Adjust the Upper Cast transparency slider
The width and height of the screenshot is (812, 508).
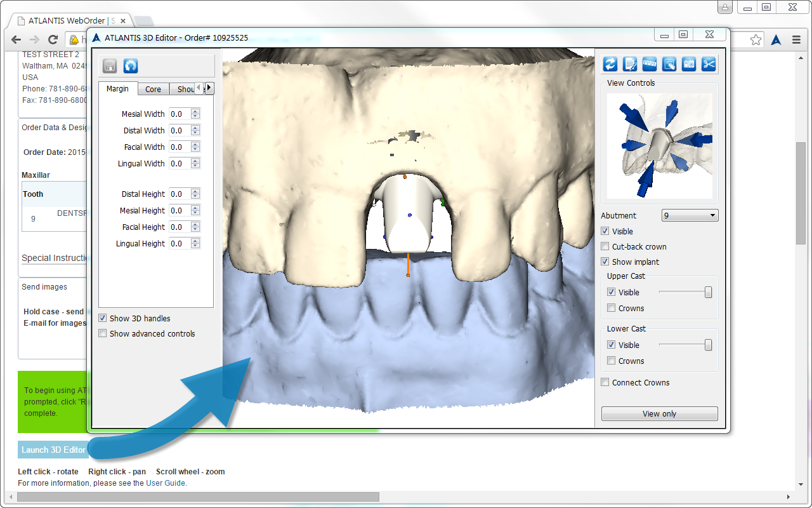(x=707, y=292)
